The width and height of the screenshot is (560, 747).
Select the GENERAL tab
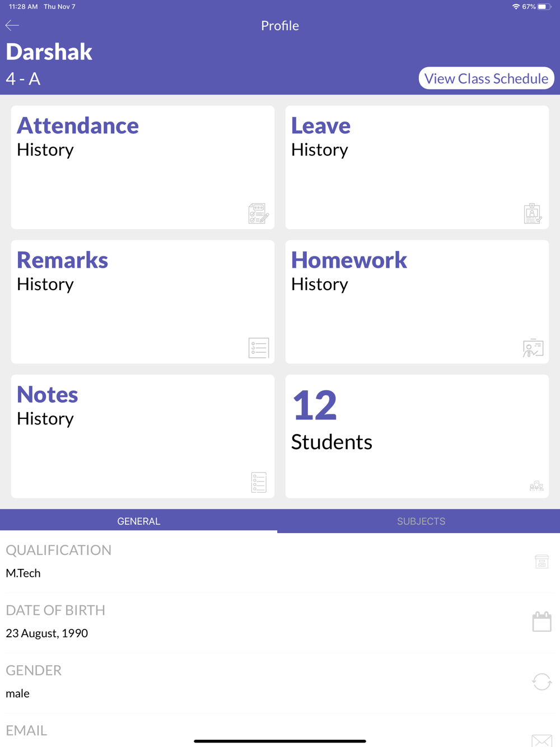[139, 521]
